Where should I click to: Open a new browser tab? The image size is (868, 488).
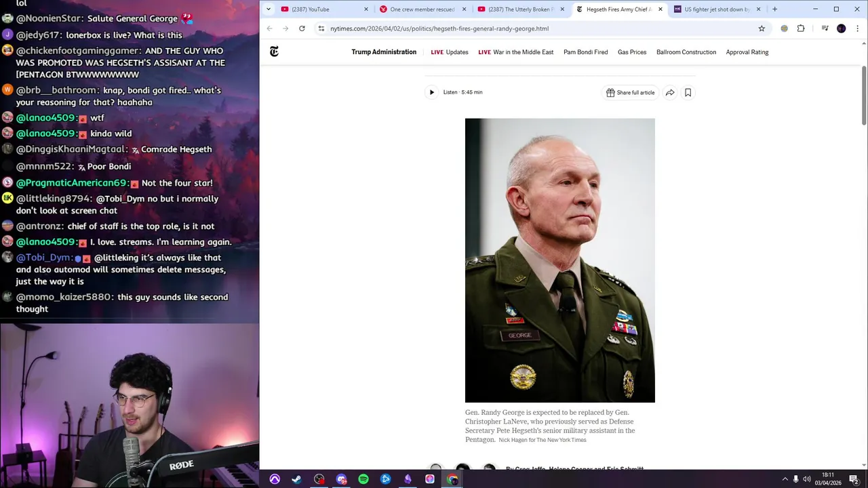774,9
